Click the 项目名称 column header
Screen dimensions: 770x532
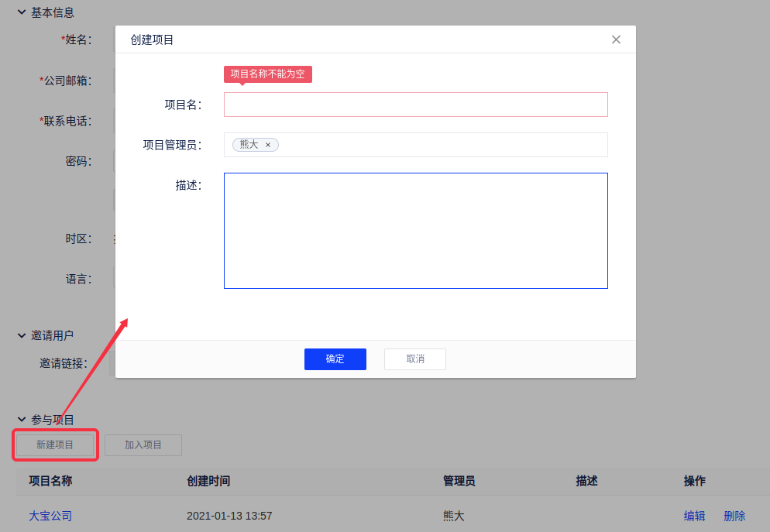pyautogui.click(x=50, y=481)
